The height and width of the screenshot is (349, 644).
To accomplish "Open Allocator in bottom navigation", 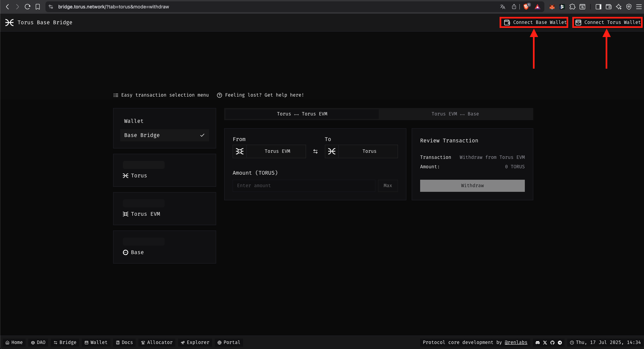I will [x=157, y=343].
